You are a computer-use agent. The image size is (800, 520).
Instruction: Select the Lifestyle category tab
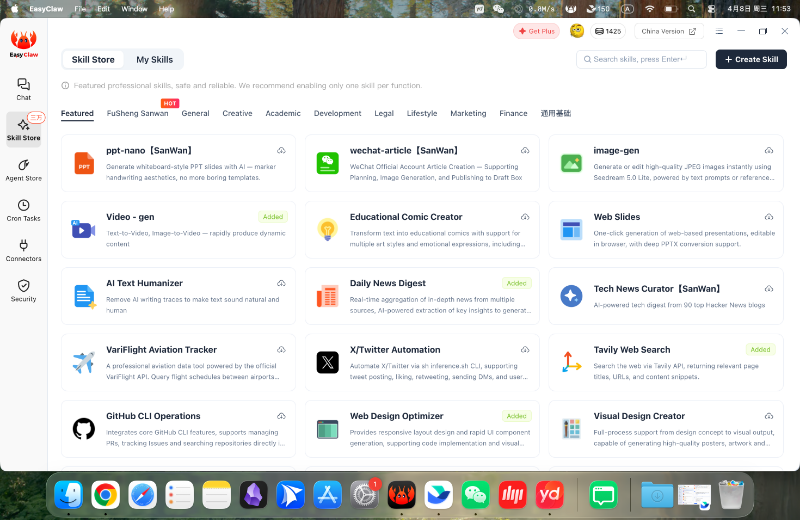click(422, 113)
